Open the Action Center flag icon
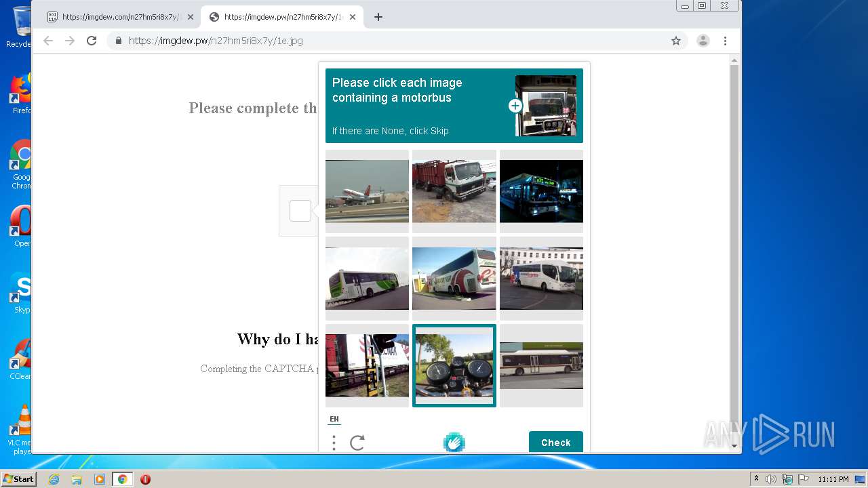This screenshot has height=488, width=868. coord(804,479)
